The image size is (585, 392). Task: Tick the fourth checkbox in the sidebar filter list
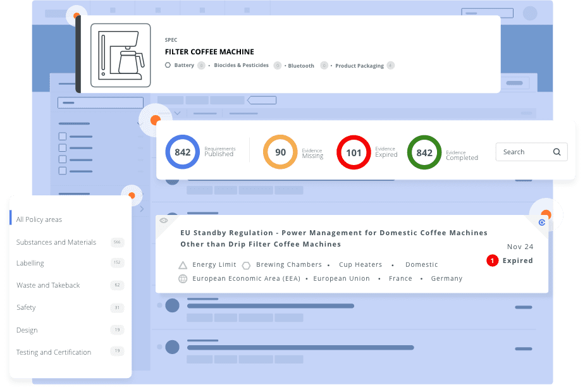coord(63,171)
